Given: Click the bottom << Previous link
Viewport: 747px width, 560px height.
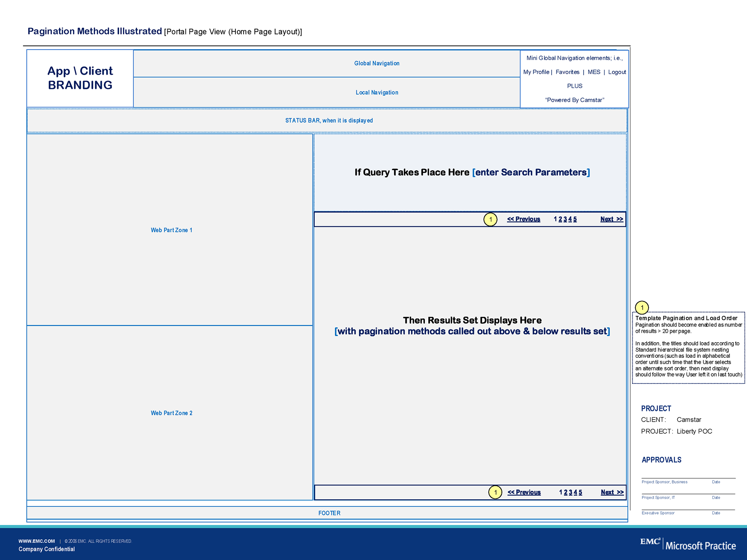Looking at the screenshot, I should coord(524,492).
